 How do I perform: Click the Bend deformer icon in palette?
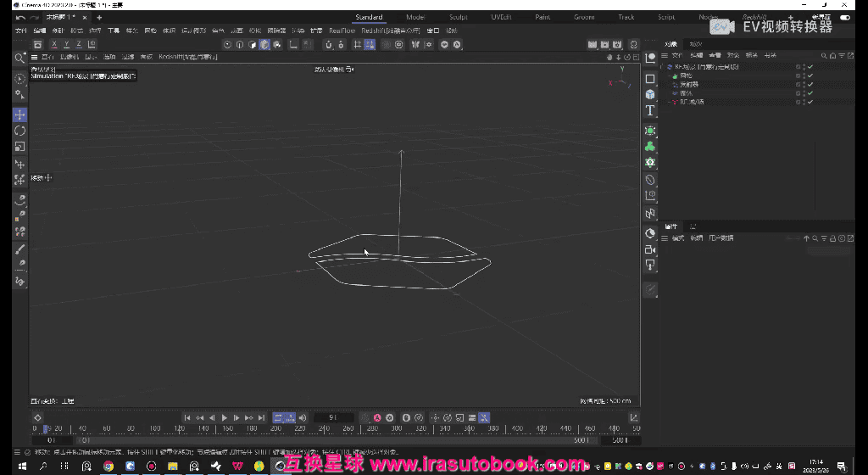click(650, 179)
